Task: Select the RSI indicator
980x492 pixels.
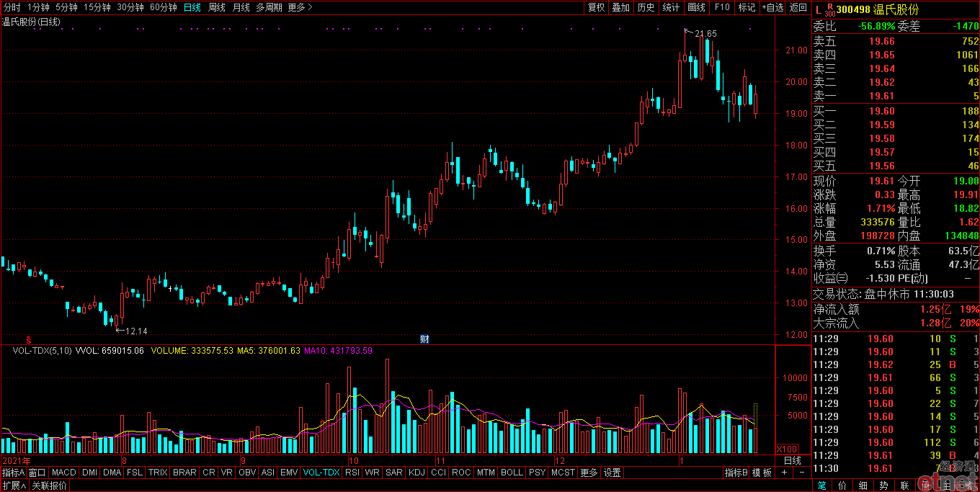Action: tap(352, 473)
